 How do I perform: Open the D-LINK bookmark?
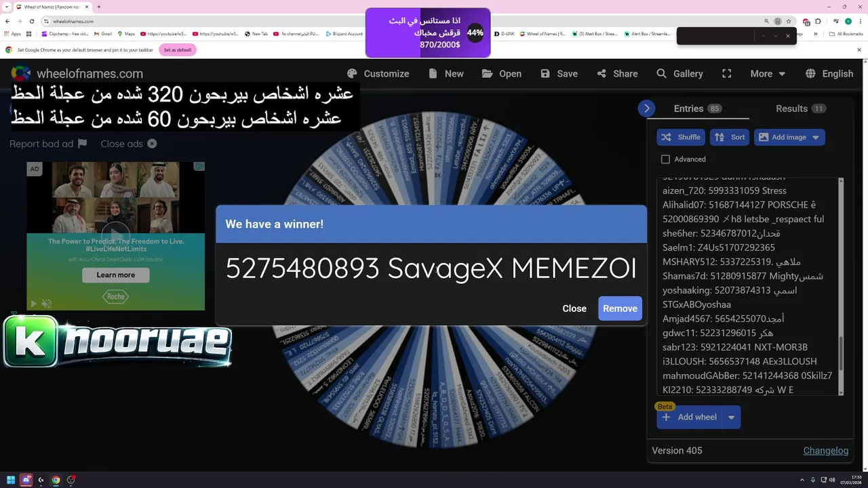pyautogui.click(x=505, y=34)
